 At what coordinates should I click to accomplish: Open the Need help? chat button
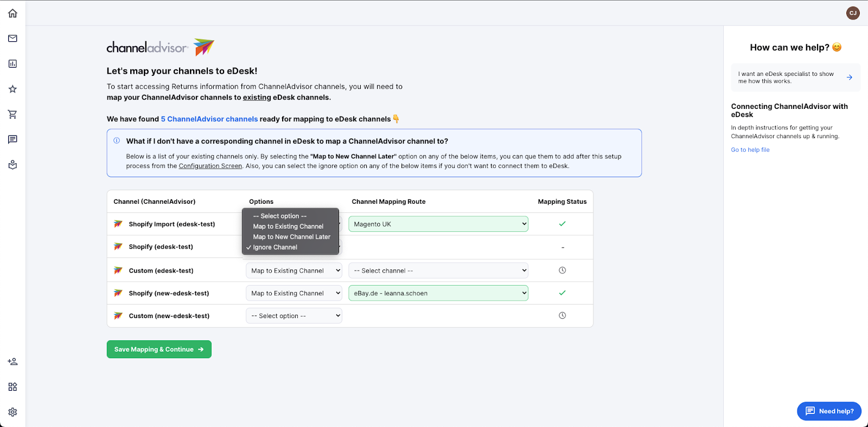pyautogui.click(x=829, y=411)
